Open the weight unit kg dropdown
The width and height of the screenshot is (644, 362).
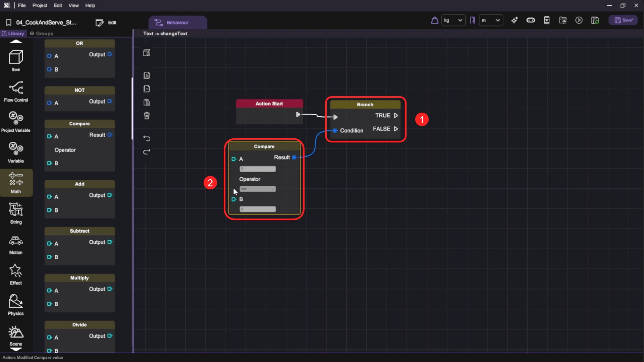coord(453,20)
